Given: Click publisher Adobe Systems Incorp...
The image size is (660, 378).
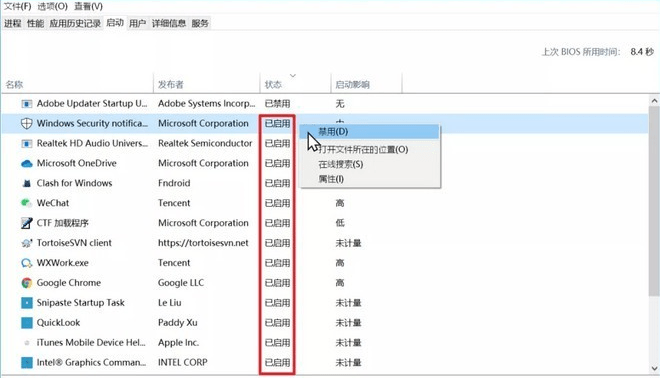Looking at the screenshot, I should [x=207, y=104].
